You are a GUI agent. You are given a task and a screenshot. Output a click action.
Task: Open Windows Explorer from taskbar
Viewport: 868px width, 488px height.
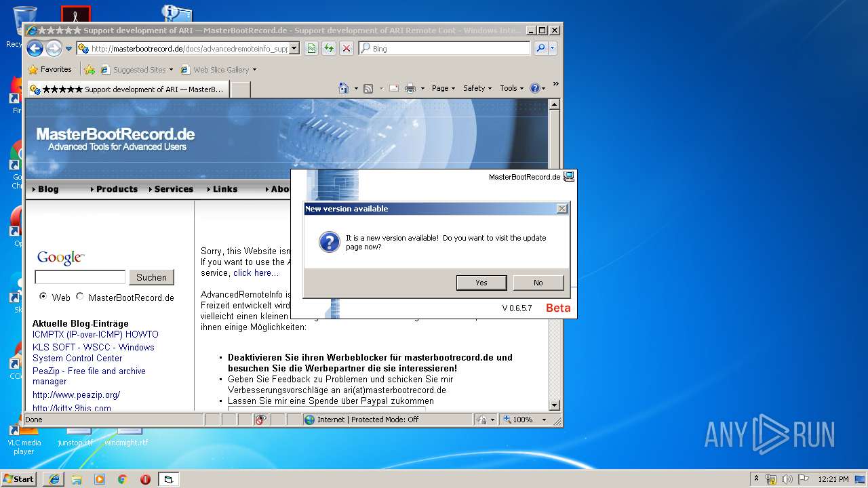[x=77, y=479]
